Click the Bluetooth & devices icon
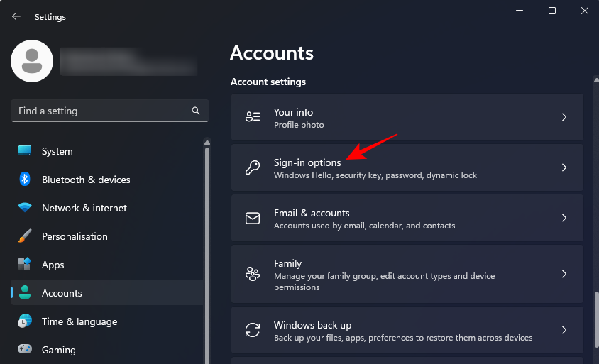599x364 pixels. [x=25, y=180]
